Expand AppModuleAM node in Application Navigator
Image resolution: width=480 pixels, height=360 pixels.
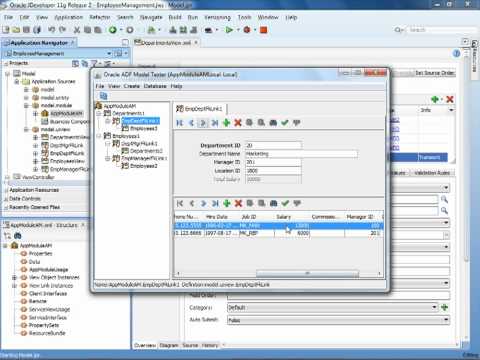click(35, 114)
